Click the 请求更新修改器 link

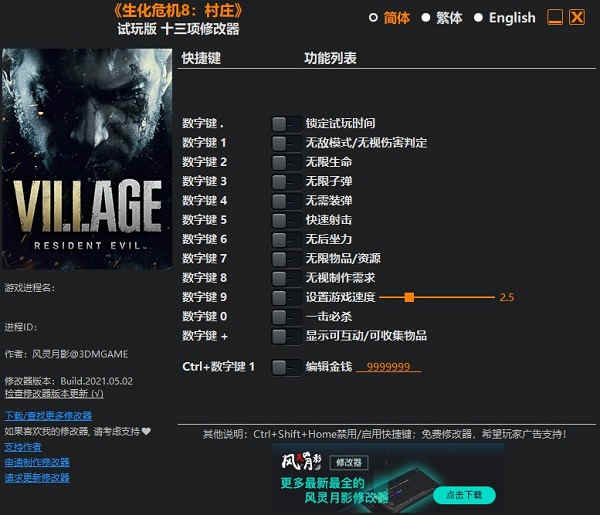[x=37, y=478]
